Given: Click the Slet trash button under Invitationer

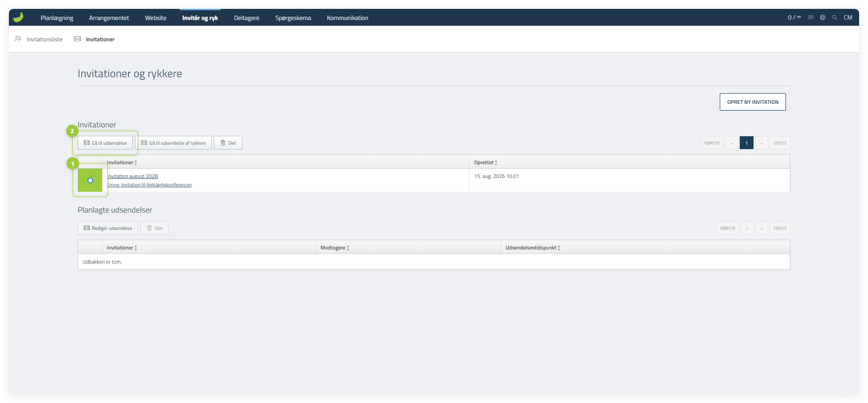Looking at the screenshot, I should pos(228,143).
